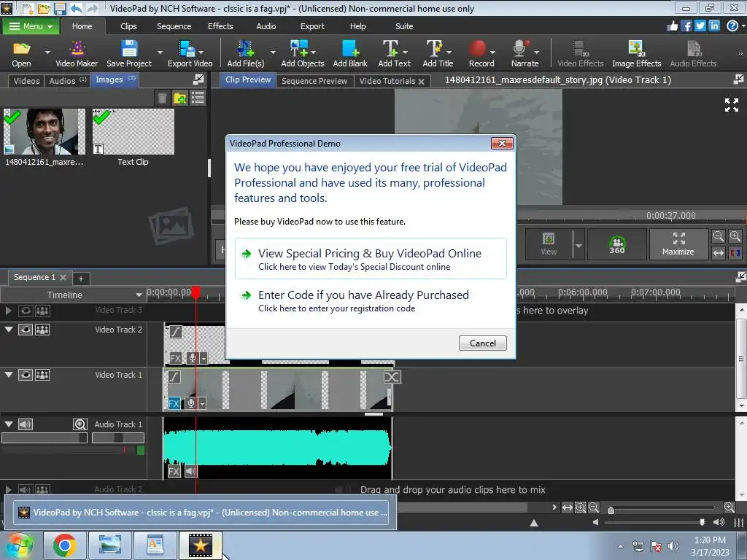Mute the Audio Track 1 speaker toggle
The height and width of the screenshot is (560, 747).
(x=26, y=424)
